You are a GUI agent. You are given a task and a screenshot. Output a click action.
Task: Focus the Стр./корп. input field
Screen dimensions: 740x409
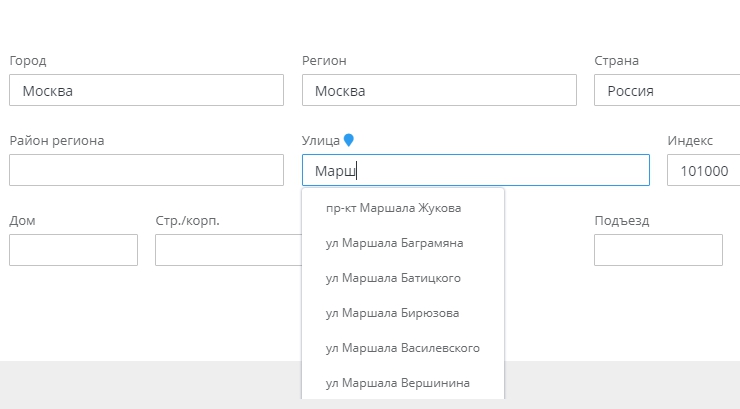click(228, 250)
